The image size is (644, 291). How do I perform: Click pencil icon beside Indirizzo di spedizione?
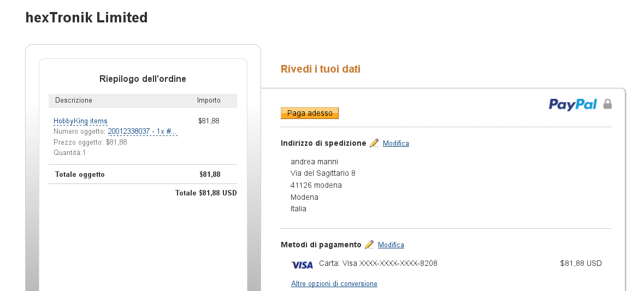374,143
